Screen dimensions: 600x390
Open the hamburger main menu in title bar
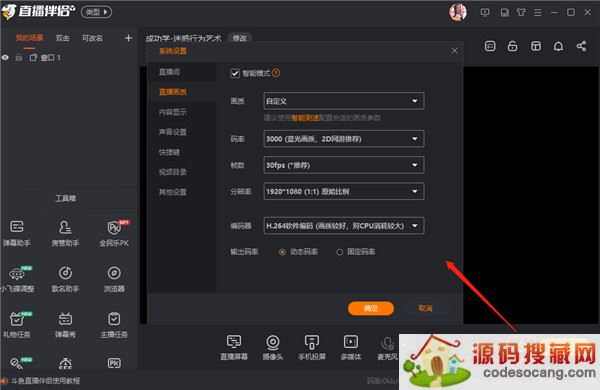pyautogui.click(x=538, y=12)
